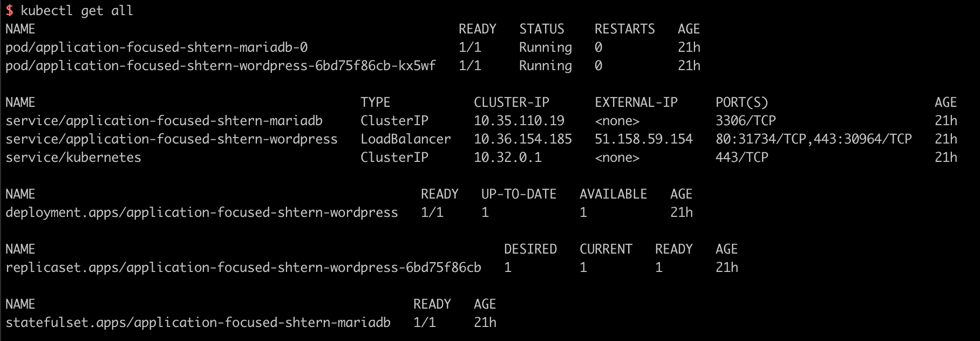Click the kubernetes cluster IP 10.32.0.1
Screen dimensions: 980x341
pos(507,158)
